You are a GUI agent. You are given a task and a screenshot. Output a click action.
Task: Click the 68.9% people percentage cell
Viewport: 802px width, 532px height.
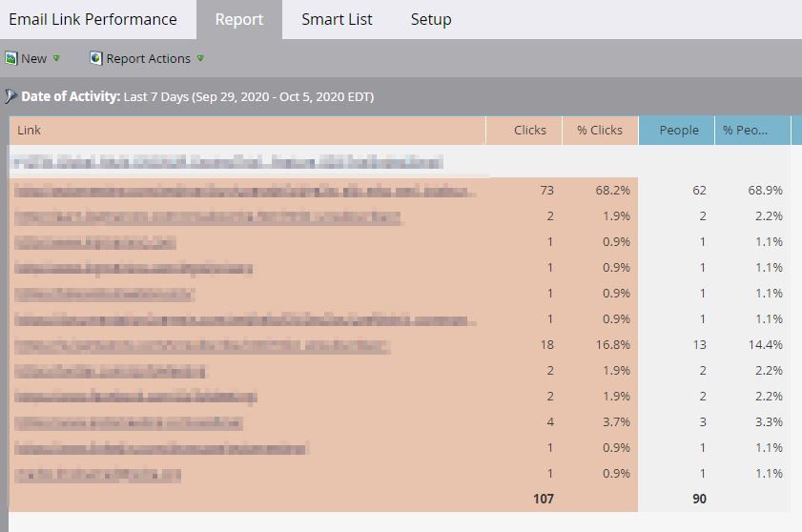765,191
